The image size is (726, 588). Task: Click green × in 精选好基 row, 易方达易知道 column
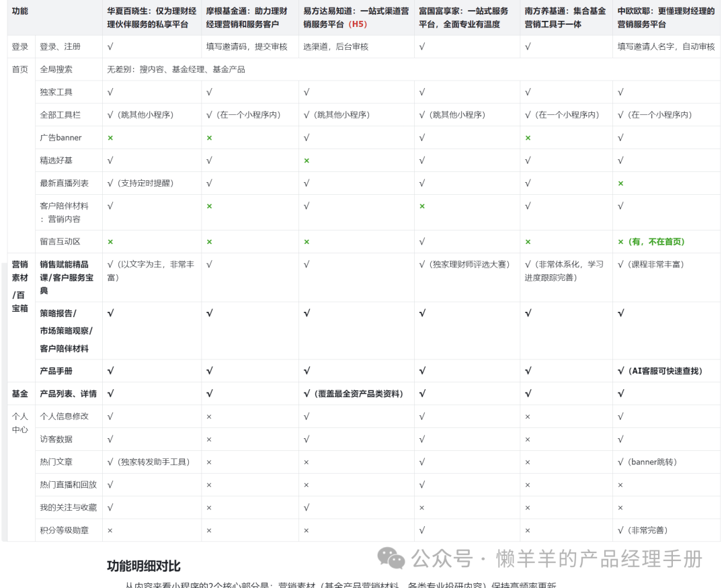click(x=307, y=161)
